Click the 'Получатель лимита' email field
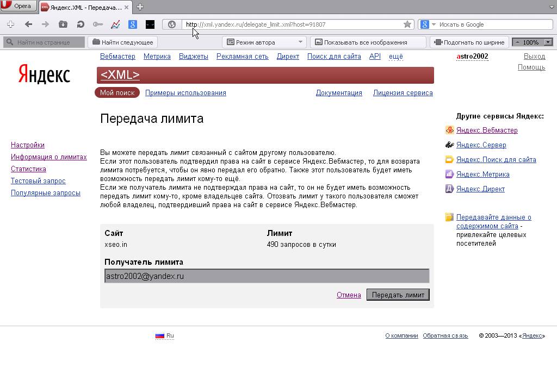 tap(267, 276)
